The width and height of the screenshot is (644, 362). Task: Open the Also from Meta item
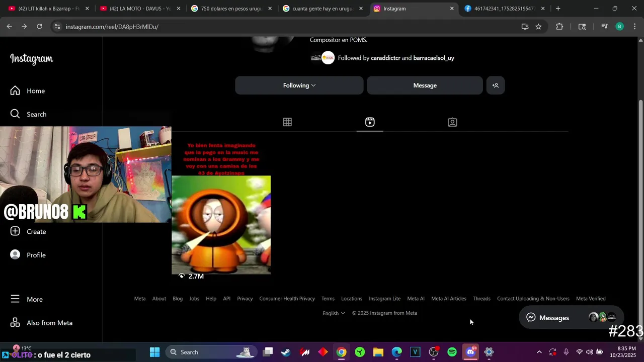42,323
